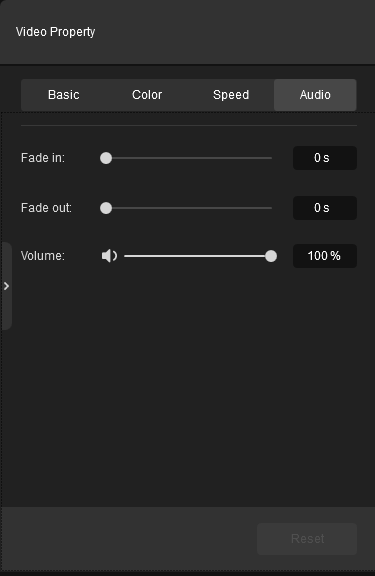This screenshot has width=375, height=576.
Task: Mute audio with the Volume speaker icon
Action: (x=109, y=256)
